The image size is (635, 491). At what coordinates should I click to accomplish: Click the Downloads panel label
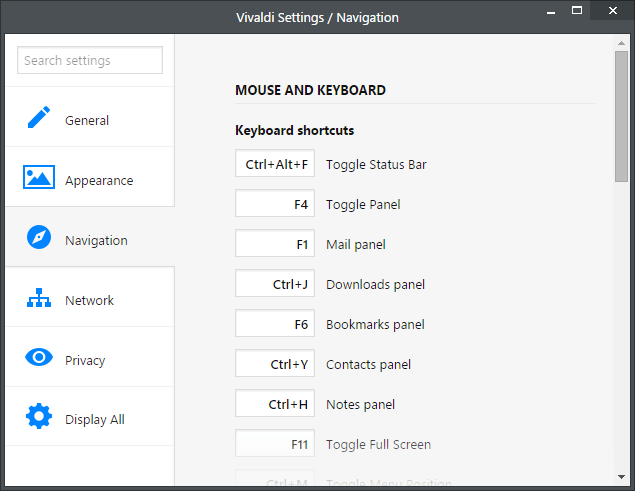tap(375, 285)
